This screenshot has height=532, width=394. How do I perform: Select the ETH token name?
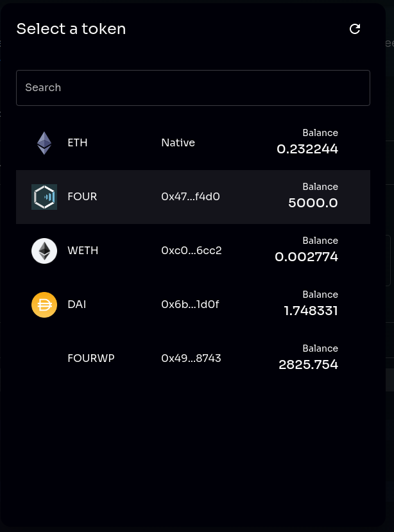(x=78, y=143)
